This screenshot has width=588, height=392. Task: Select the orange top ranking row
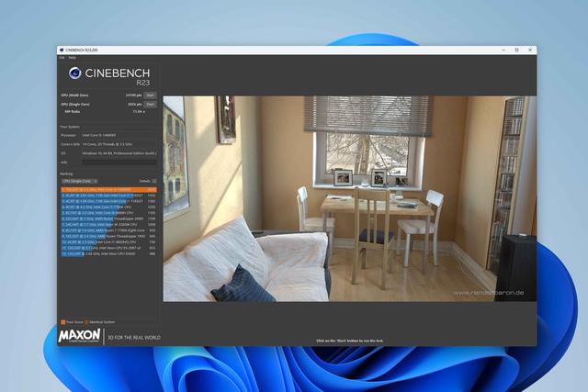coord(108,190)
